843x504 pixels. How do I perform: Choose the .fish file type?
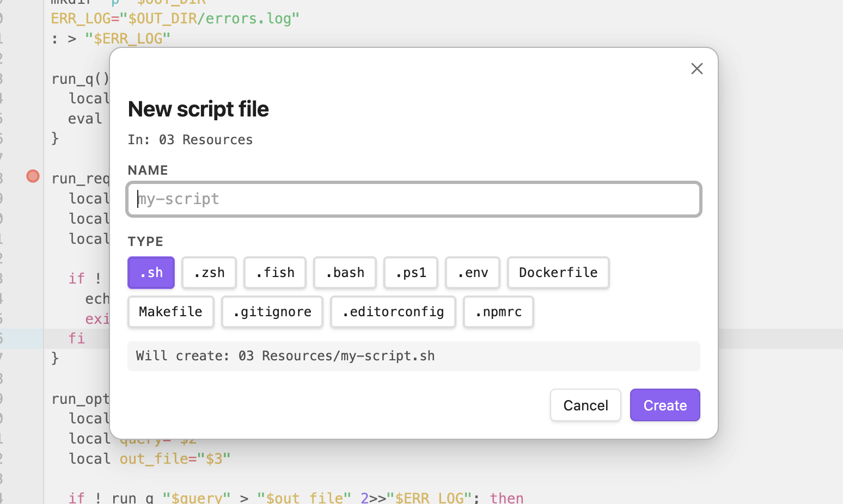click(275, 273)
